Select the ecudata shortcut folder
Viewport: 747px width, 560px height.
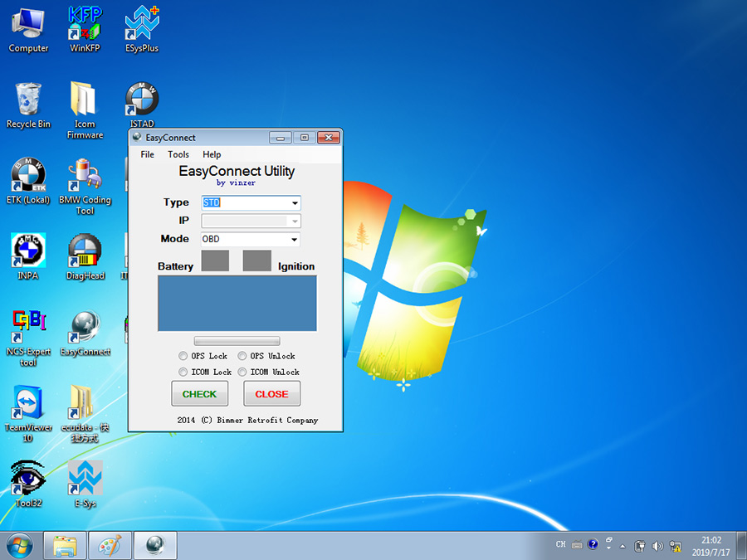tap(85, 414)
